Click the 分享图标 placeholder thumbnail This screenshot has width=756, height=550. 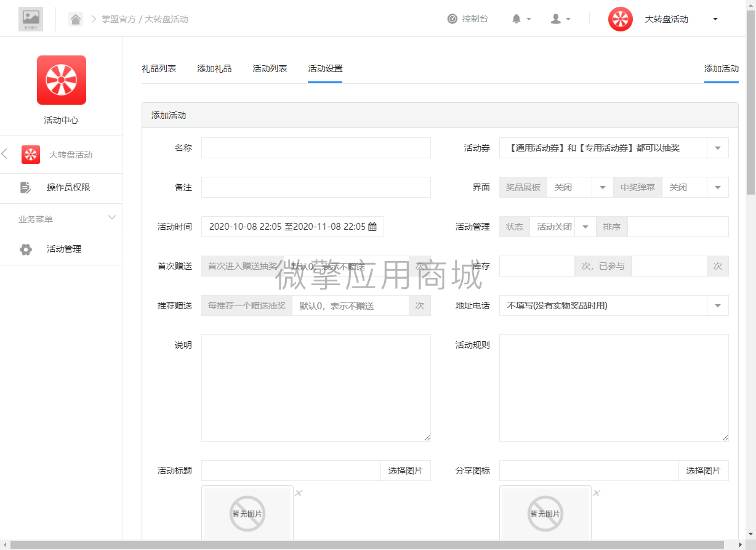[545, 514]
